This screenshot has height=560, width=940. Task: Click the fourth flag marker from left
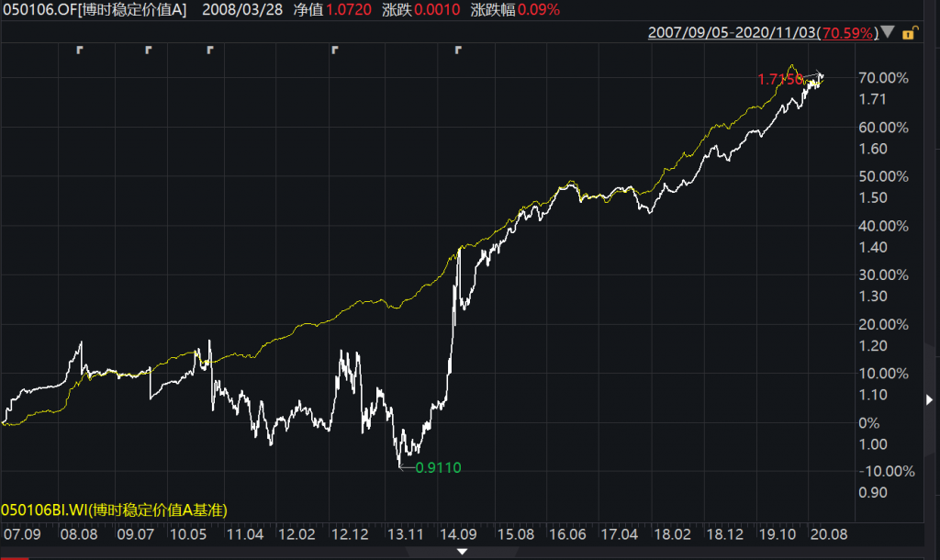(334, 50)
